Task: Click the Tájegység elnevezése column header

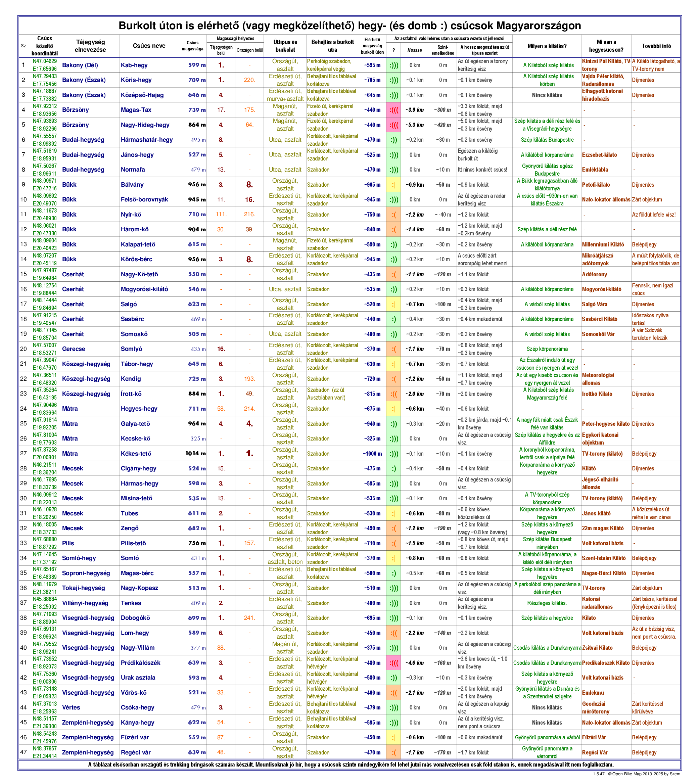Action: point(90,46)
